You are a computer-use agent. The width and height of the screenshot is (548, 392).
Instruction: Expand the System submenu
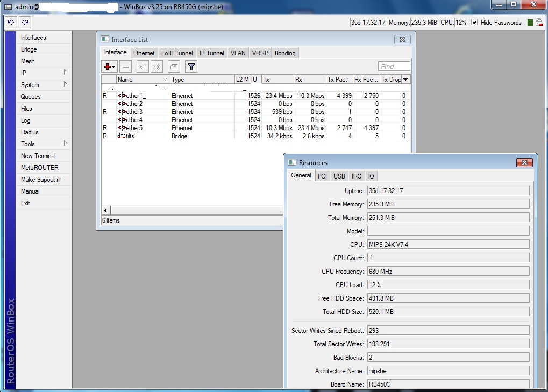point(65,84)
